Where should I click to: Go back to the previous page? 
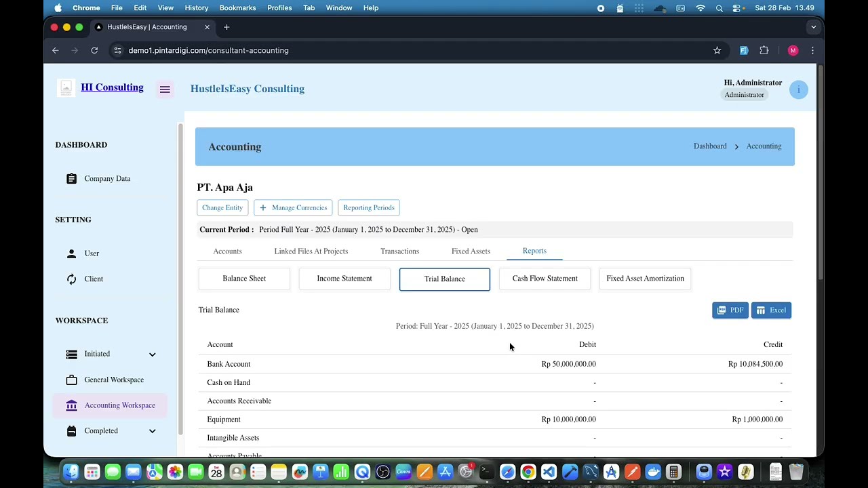[x=56, y=50]
